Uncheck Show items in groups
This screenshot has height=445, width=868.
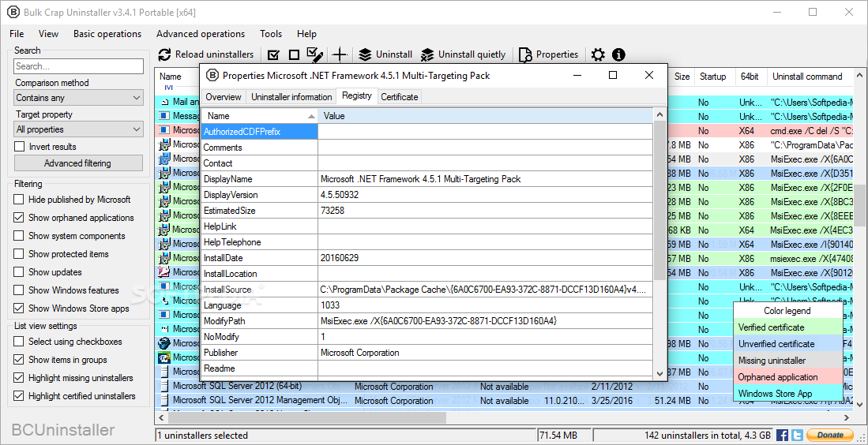(x=20, y=360)
